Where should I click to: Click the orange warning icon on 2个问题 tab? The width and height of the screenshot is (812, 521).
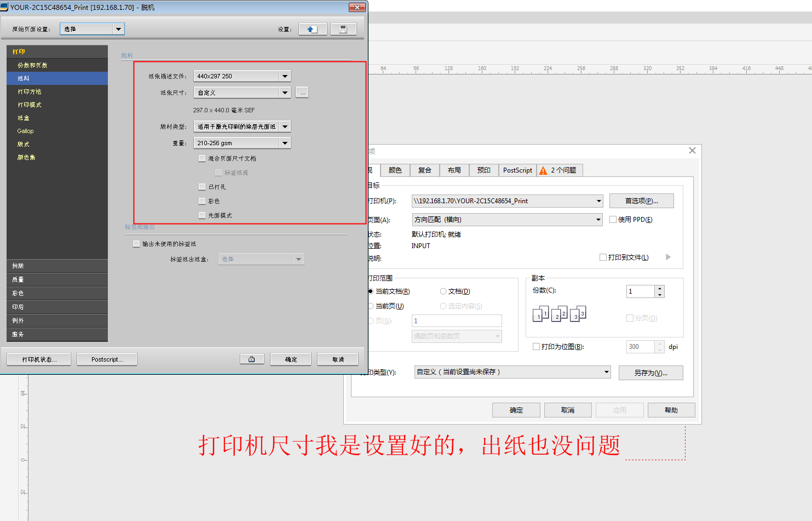(x=543, y=170)
